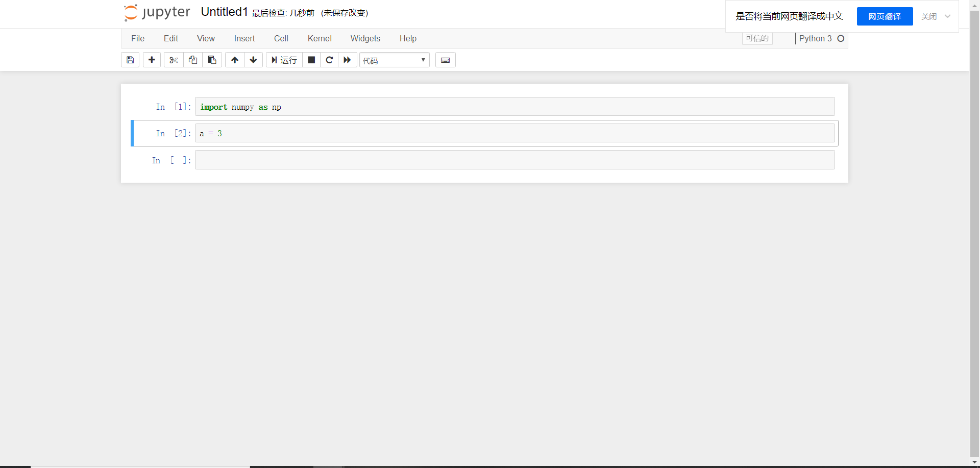980x468 pixels.
Task: Click the 可信的 trusted notebook indicator
Action: pyautogui.click(x=757, y=38)
